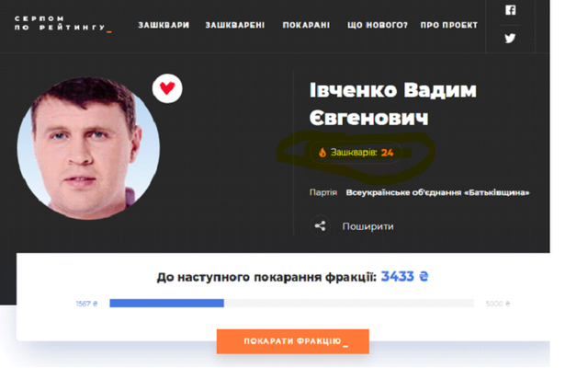The height and width of the screenshot is (368, 588).
Task: Click the blue filled progress bar
Action: coord(167,303)
